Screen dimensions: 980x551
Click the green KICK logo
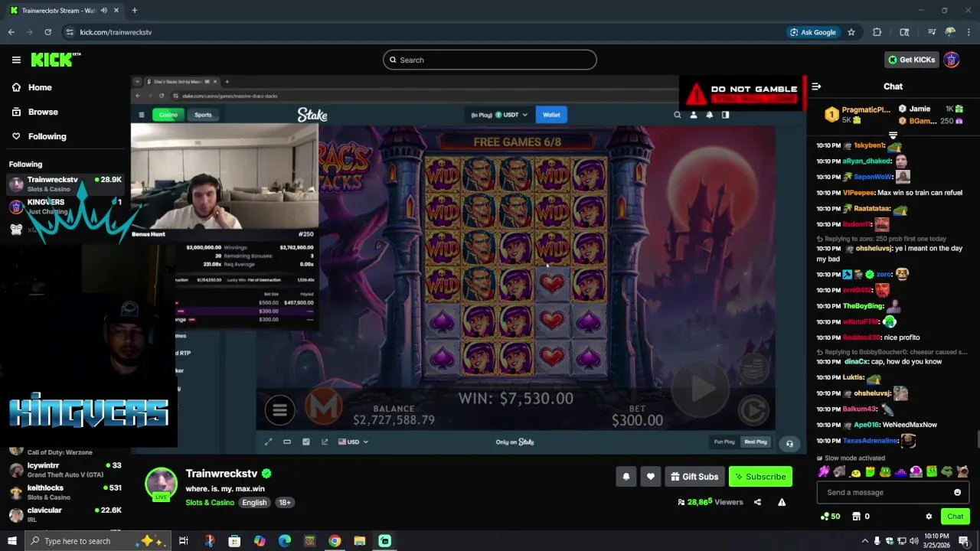(x=55, y=60)
